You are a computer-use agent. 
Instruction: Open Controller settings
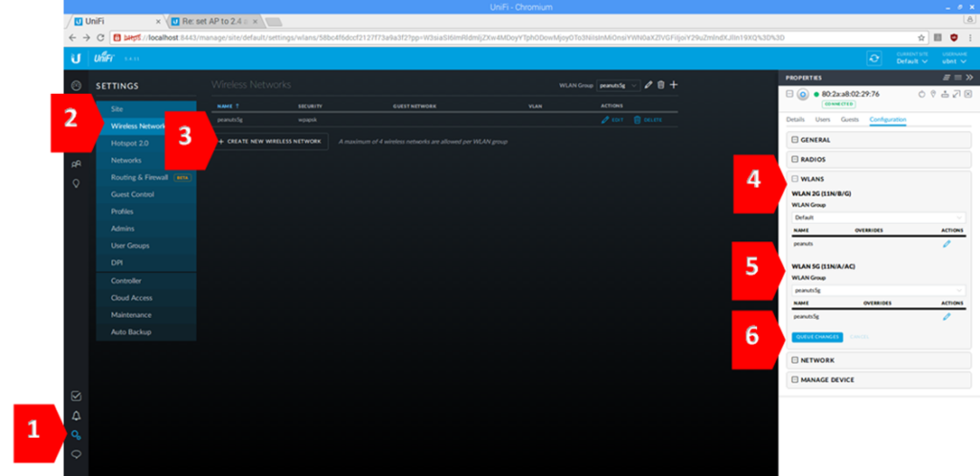coord(146,281)
